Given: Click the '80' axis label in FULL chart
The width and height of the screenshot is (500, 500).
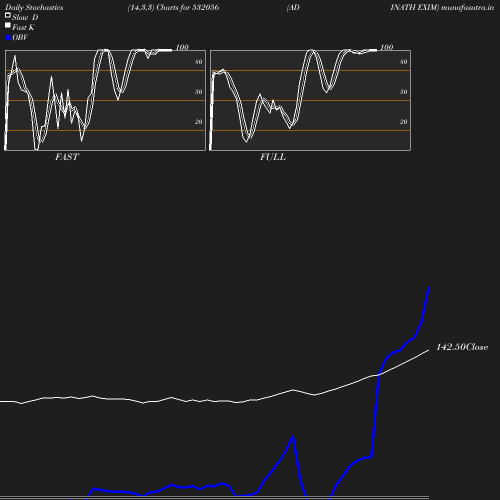Looking at the screenshot, I should (403, 62).
